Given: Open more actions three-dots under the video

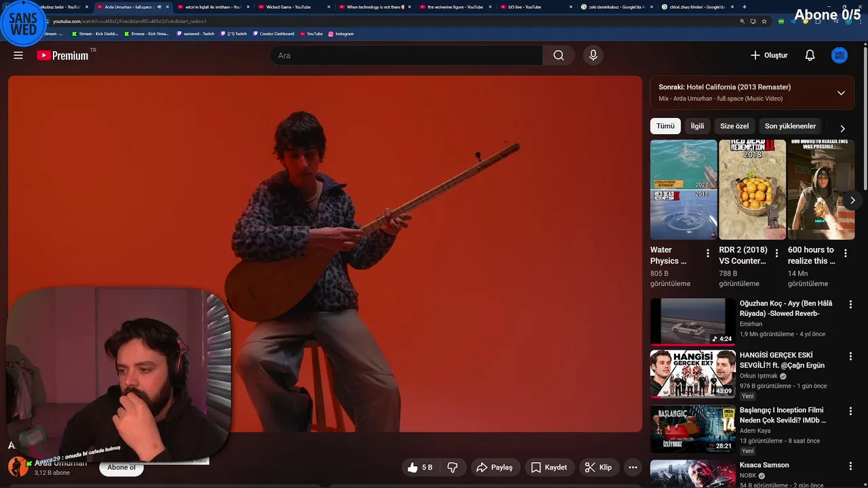Looking at the screenshot, I should click(633, 467).
